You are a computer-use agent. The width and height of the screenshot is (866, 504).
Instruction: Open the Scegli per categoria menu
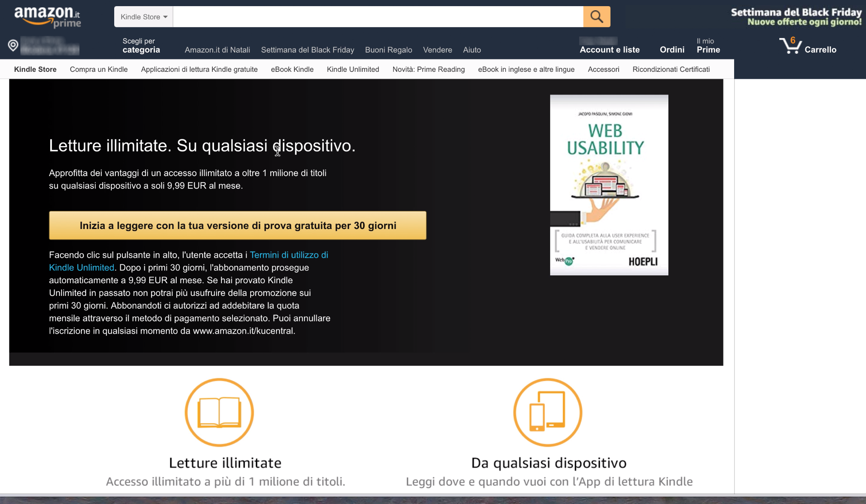pos(141,46)
